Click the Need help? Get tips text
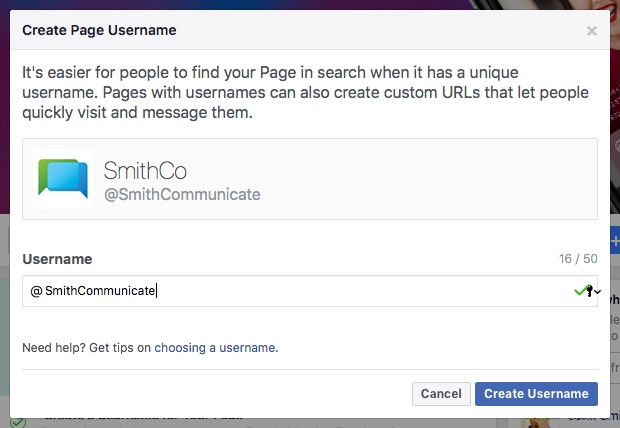Image resolution: width=620 pixels, height=428 pixels. pyautogui.click(x=87, y=348)
